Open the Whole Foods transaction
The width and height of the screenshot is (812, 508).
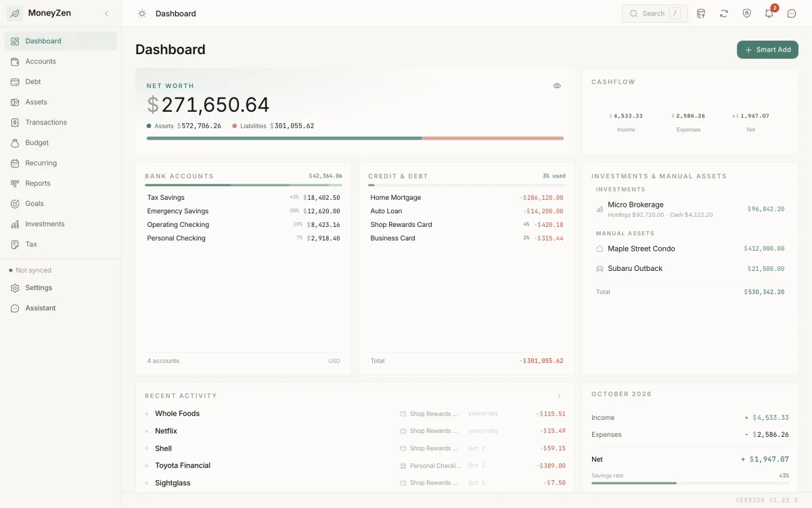(x=355, y=414)
